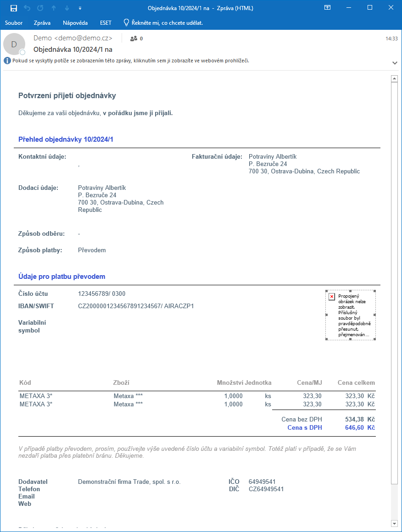The image size is (402, 532).
Task: Click 'Řekněte mi, co chcete udělat' field
Action: point(167,23)
